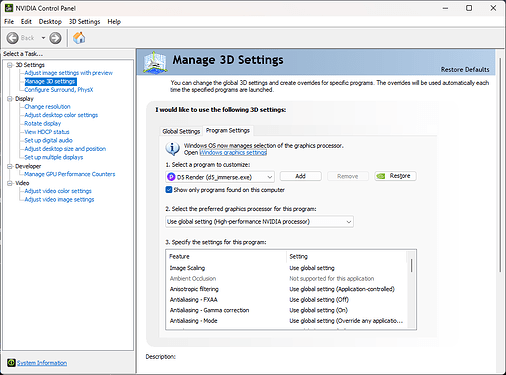Open the Help menu

pyautogui.click(x=114, y=22)
